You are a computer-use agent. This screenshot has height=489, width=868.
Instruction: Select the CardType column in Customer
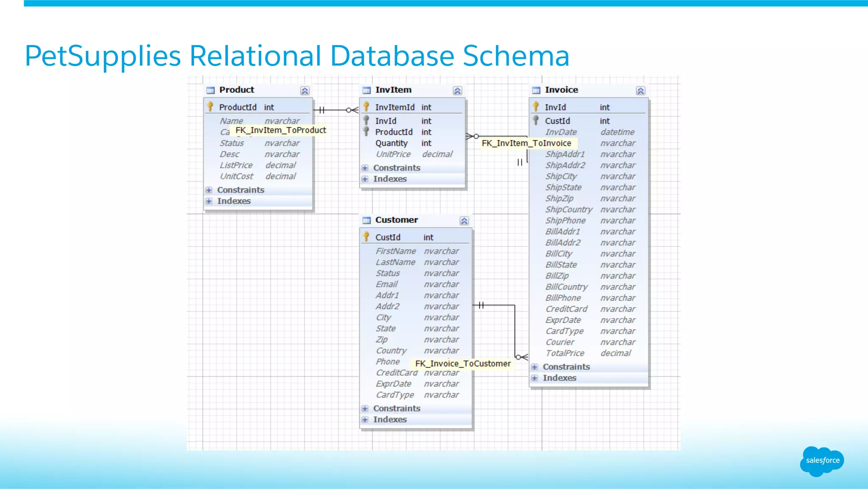(416, 395)
